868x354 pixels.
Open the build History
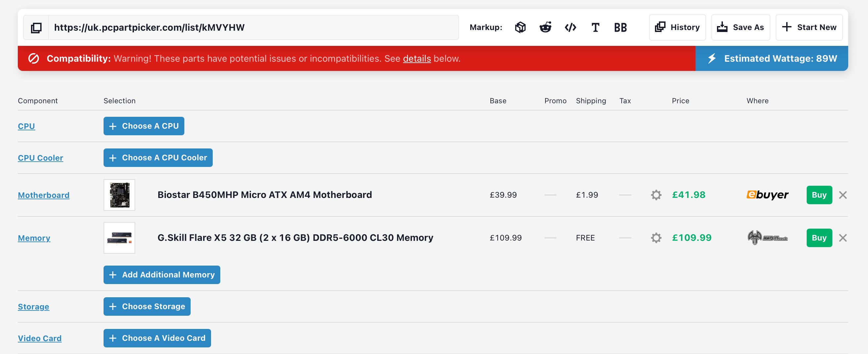click(677, 27)
